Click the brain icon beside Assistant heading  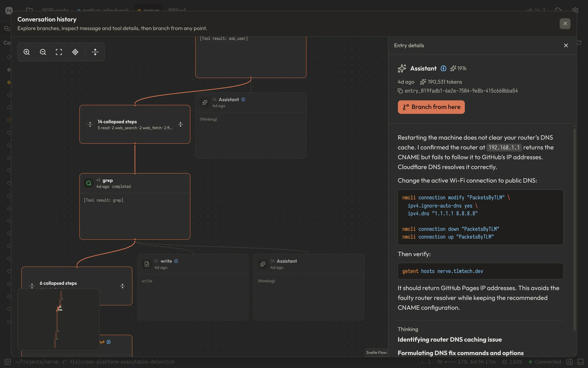tap(443, 68)
